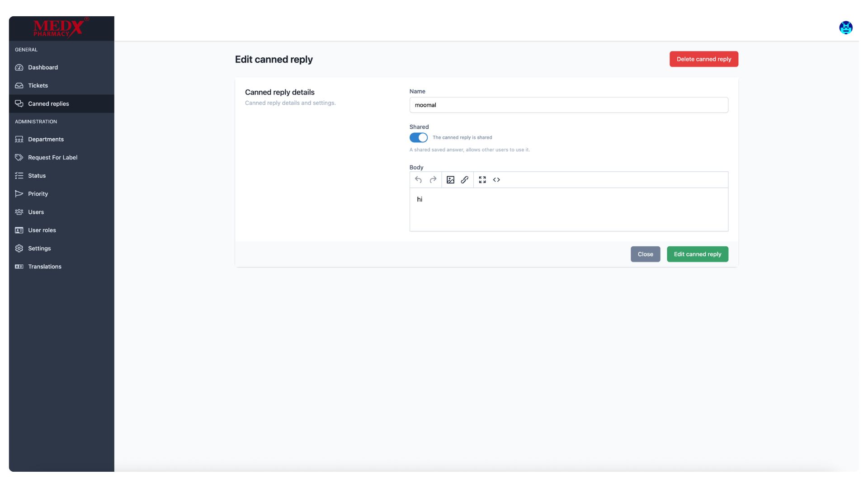Click the Request For Label tag icon

point(19,157)
